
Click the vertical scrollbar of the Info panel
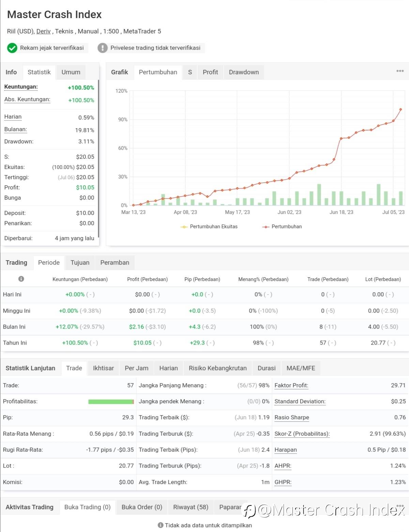(x=99, y=158)
